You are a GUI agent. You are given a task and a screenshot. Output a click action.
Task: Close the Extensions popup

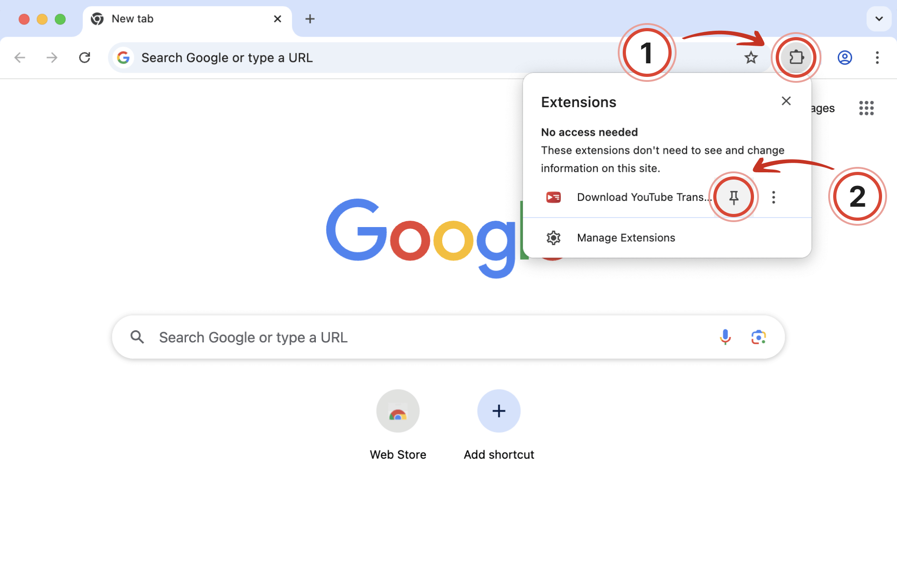[x=786, y=101]
